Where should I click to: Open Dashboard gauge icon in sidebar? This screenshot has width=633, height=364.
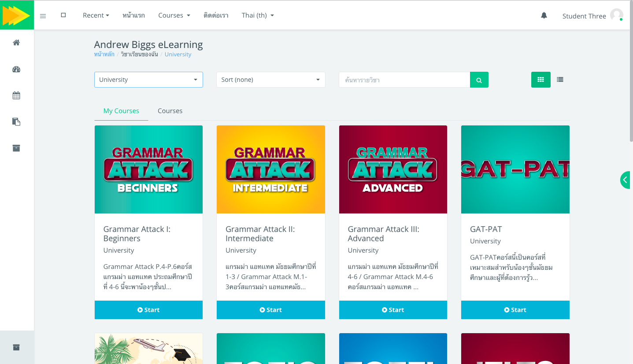tap(16, 69)
